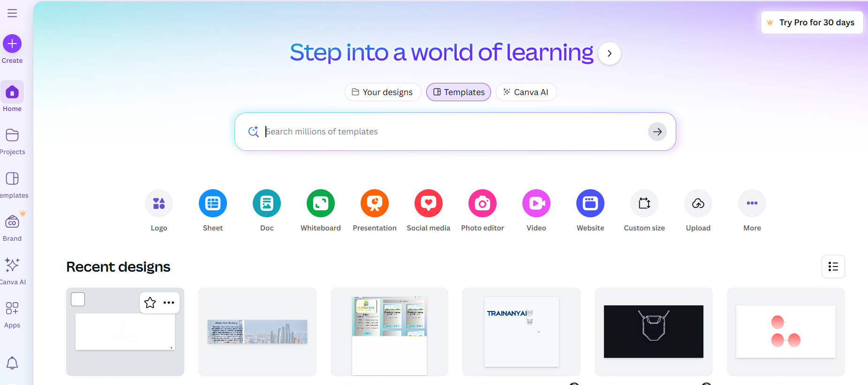The width and height of the screenshot is (868, 385).
Task: Open the three-dot menu on first design
Action: tap(169, 303)
